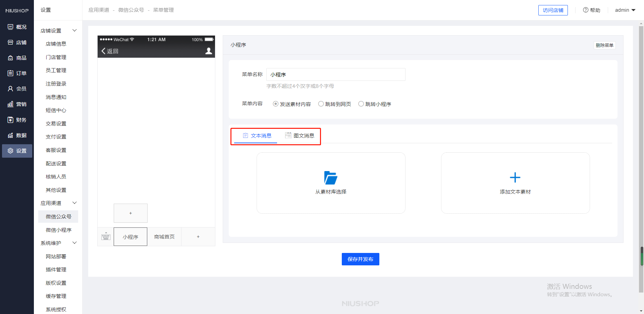Open 其他设置 page

pyautogui.click(x=56, y=190)
